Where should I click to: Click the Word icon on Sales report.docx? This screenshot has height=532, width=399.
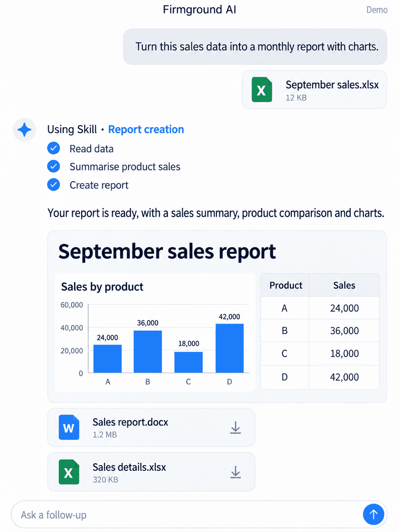pos(69,427)
